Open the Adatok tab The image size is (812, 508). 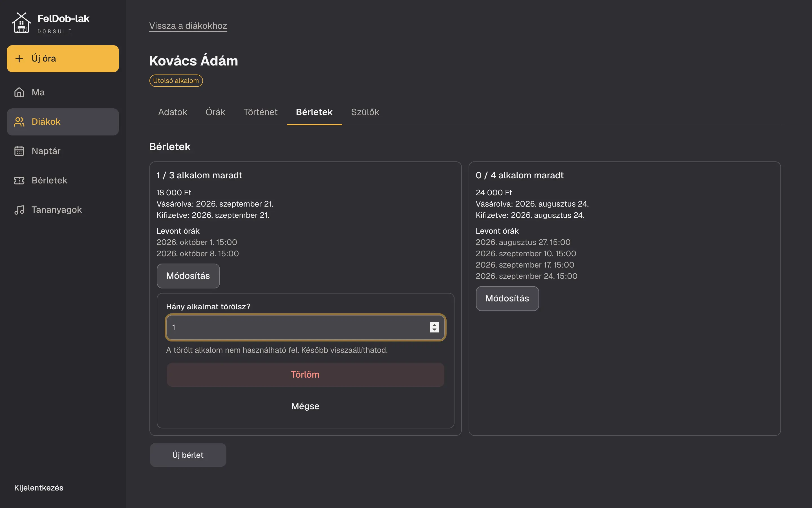[x=173, y=112]
